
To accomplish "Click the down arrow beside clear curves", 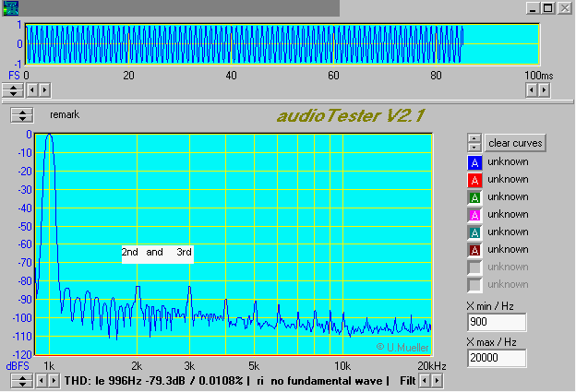I will click(474, 148).
